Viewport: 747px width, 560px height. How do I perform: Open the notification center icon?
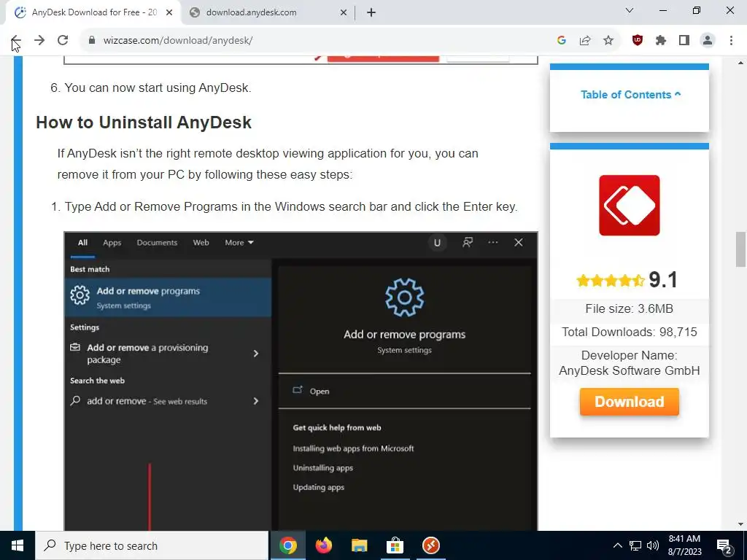tap(724, 545)
